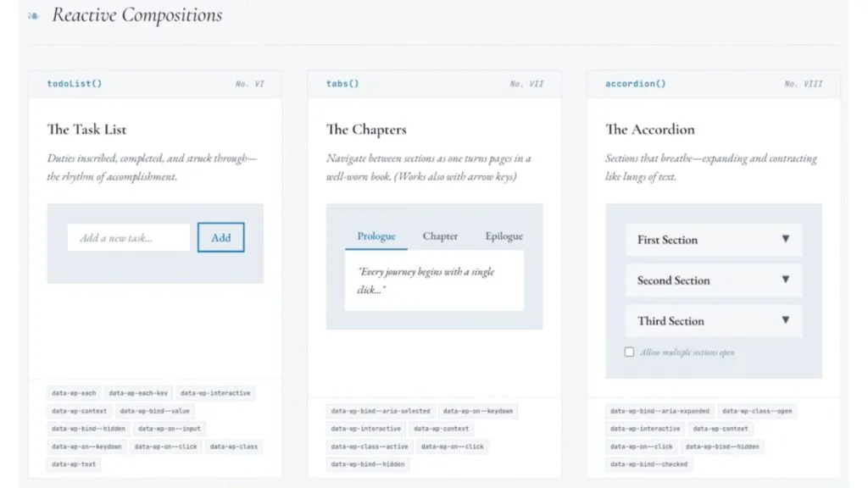Click the data-wp-bind--aria-selected tag

[x=381, y=411]
